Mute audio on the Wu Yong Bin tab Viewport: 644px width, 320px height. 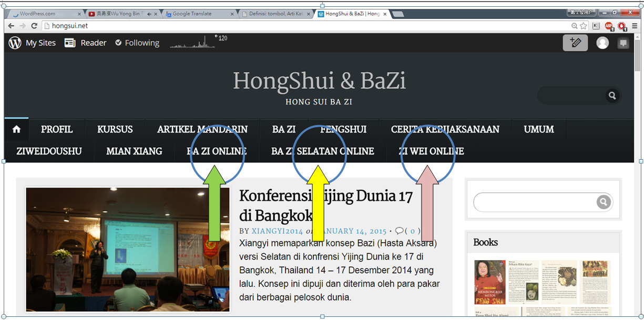point(149,14)
